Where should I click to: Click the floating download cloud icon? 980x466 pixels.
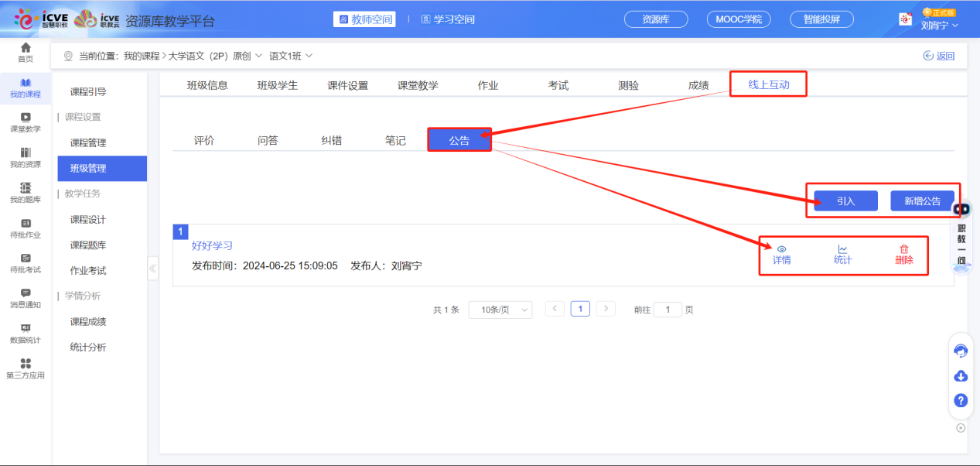[961, 376]
